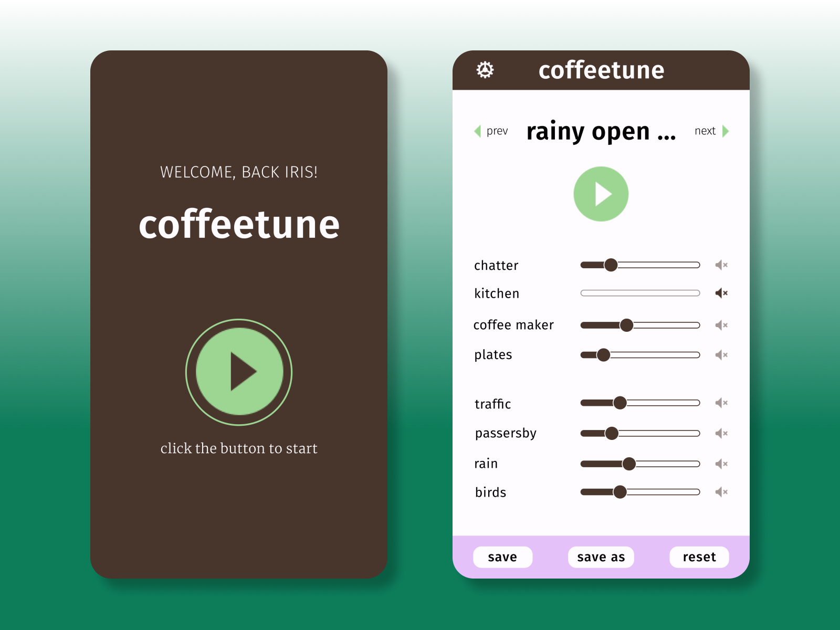The height and width of the screenshot is (630, 840).
Task: Click the 'chatter' label
Action: click(x=496, y=265)
